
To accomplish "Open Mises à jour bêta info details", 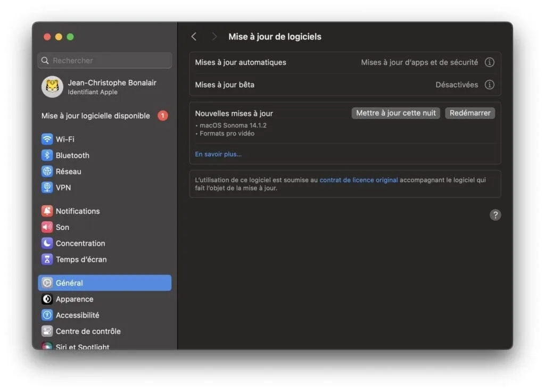I will (x=489, y=85).
